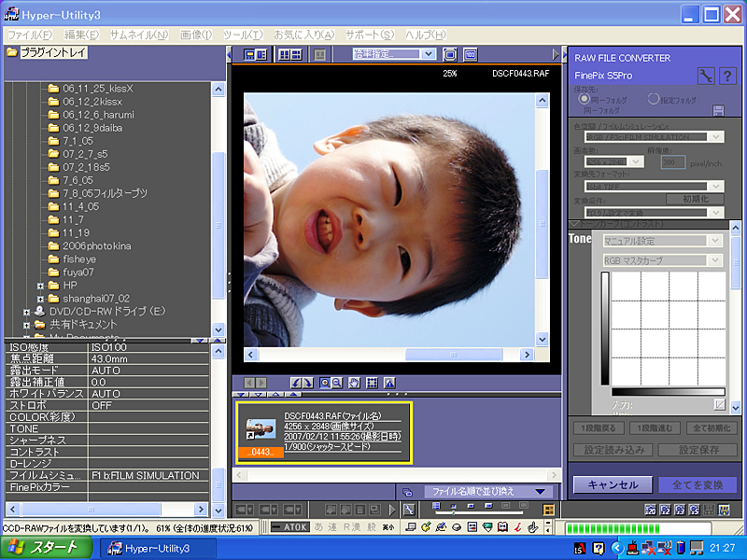Click the question mark help icon
The width and height of the screenshot is (747, 560).
pyautogui.click(x=727, y=76)
